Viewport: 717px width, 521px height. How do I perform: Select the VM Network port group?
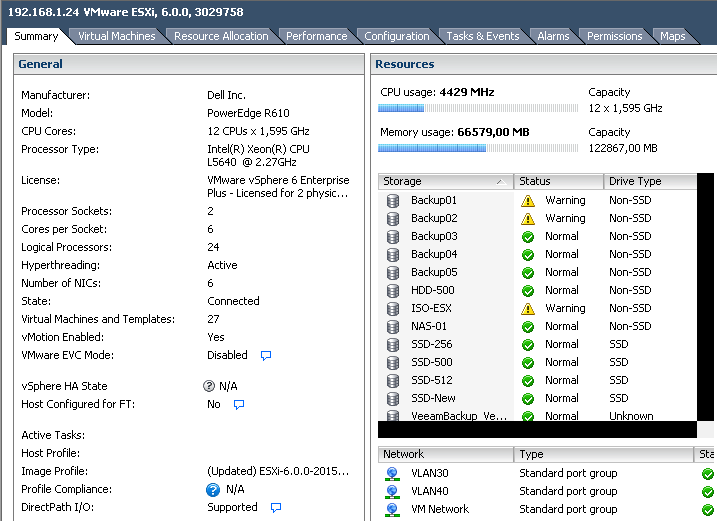click(x=440, y=509)
